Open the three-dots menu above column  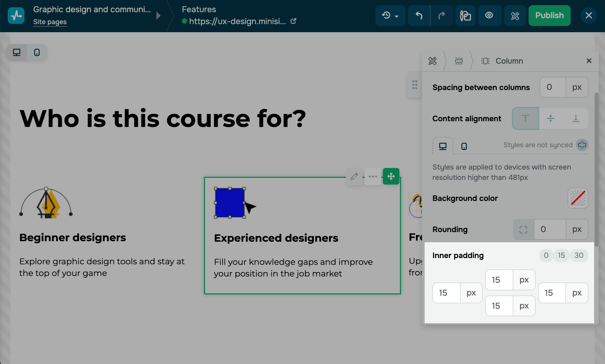[x=373, y=177]
